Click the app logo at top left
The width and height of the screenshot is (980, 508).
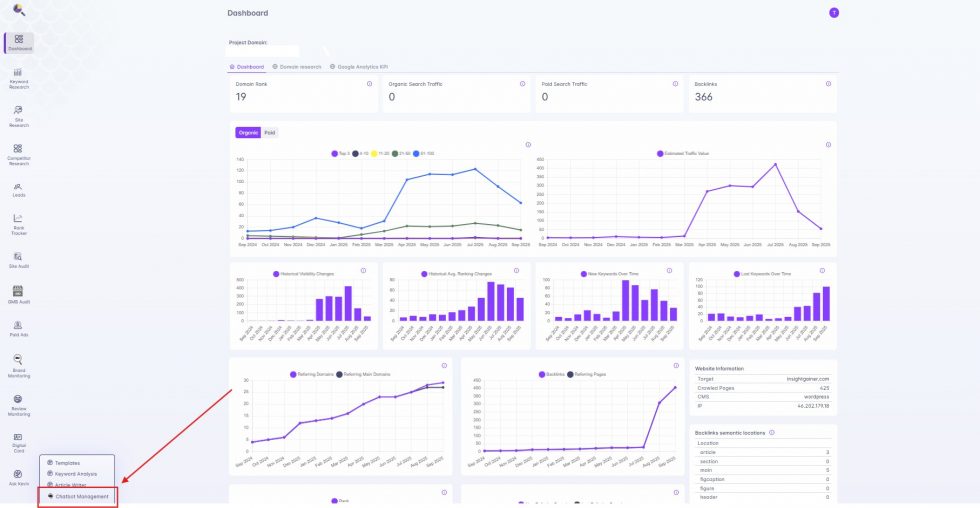[19, 10]
